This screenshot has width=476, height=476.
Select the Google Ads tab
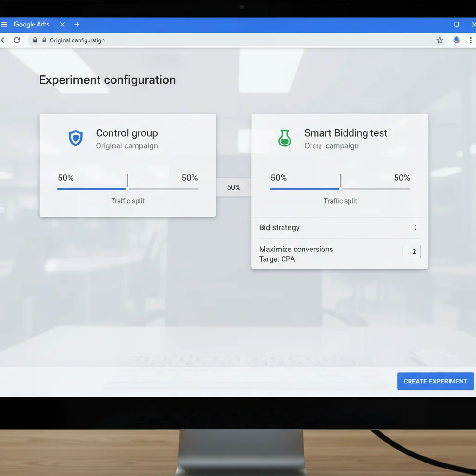(32, 24)
